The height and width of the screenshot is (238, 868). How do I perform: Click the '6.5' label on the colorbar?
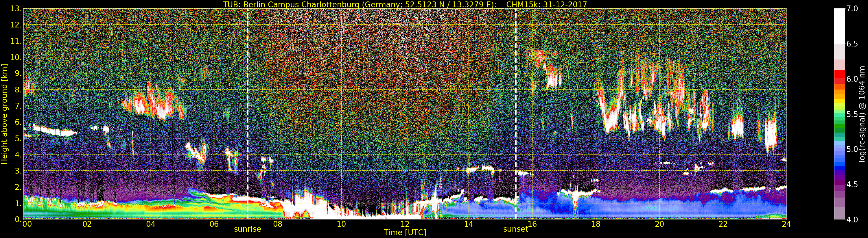852,44
